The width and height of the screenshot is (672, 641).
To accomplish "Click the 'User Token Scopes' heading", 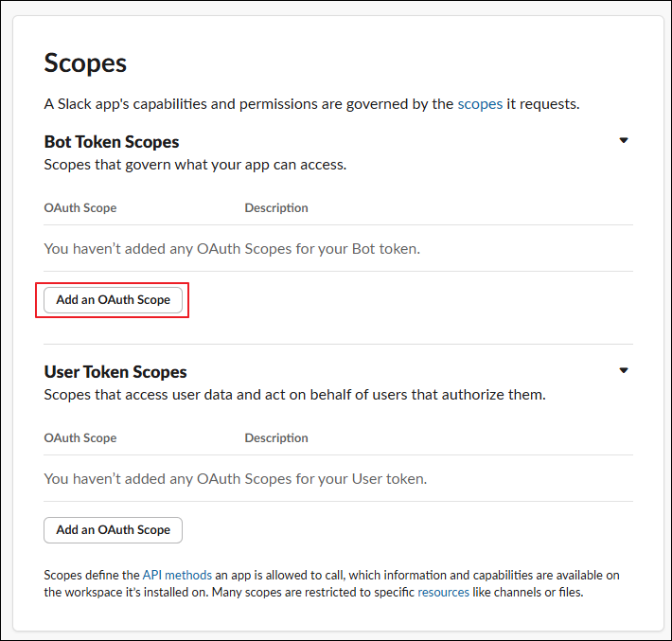I will (115, 372).
